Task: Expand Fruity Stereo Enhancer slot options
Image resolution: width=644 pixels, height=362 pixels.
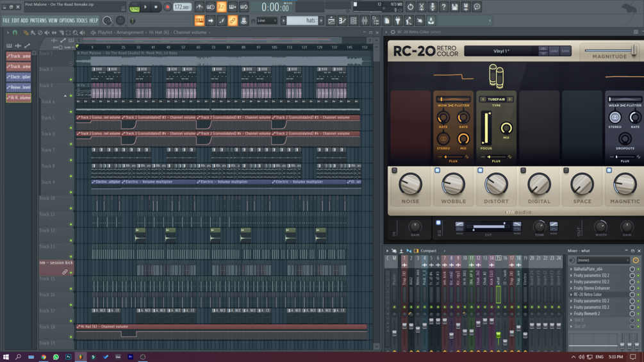Action: tap(572, 288)
